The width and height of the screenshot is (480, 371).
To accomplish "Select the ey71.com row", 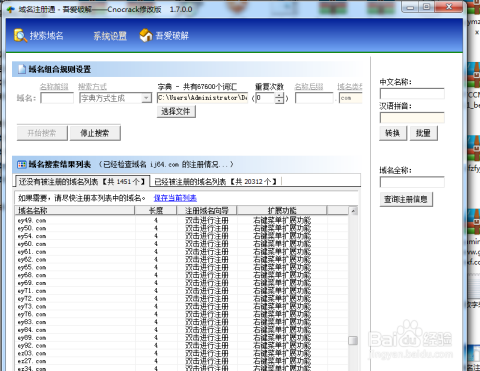I will coord(181,291).
